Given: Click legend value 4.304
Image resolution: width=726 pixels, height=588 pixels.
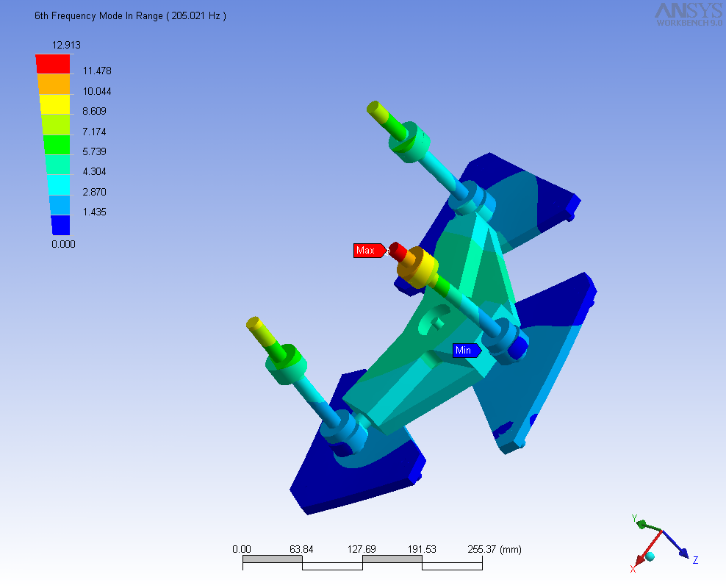Looking at the screenshot, I should 95,171.
